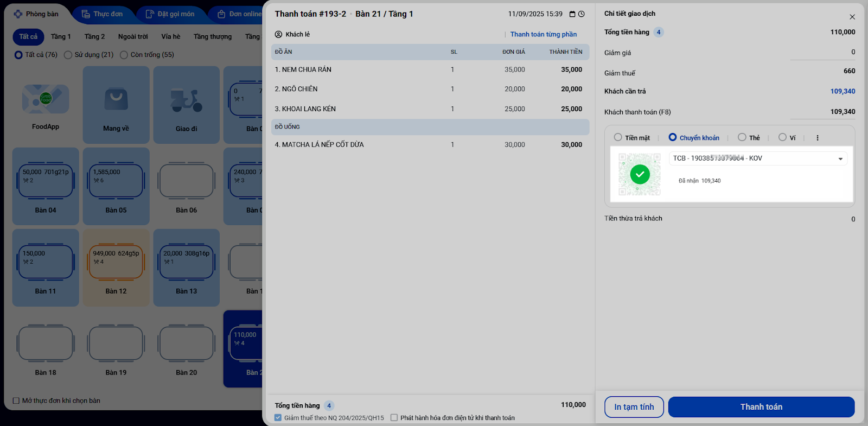Open table Bàn 05

click(116, 186)
